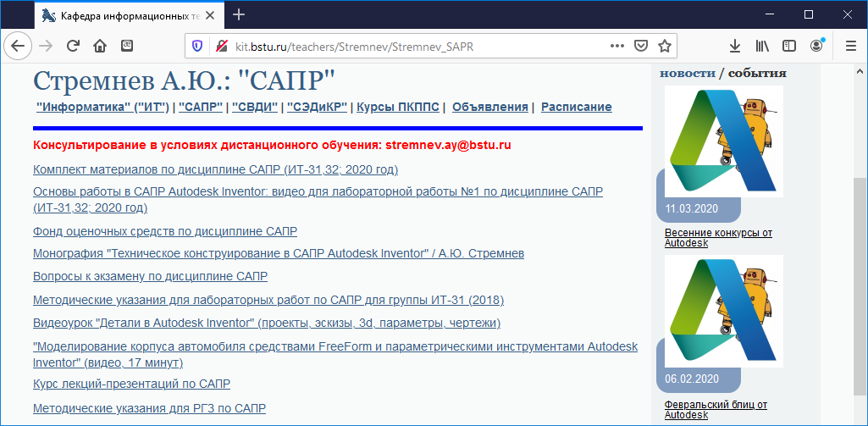Open a new browser tab

[239, 15]
